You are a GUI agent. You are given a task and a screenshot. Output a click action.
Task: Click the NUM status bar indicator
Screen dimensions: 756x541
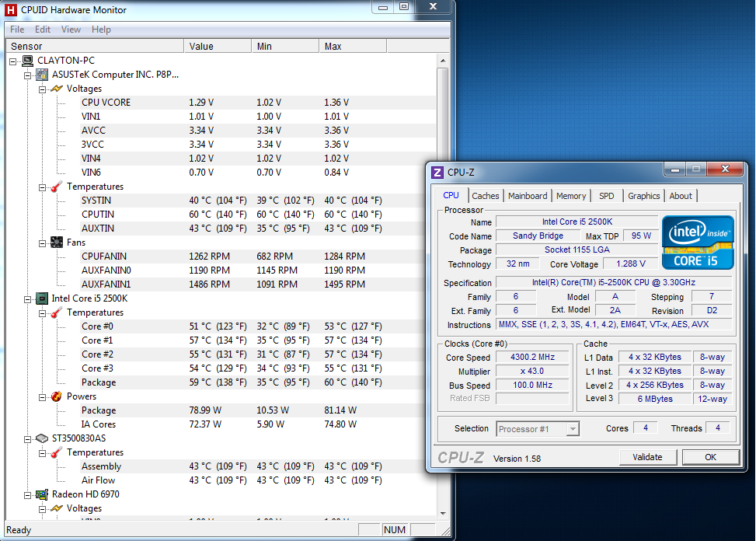pos(395,529)
